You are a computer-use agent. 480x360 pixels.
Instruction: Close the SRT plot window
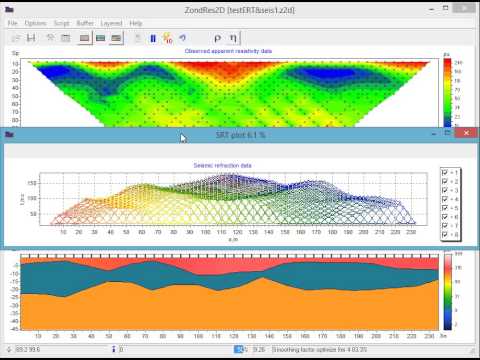tap(466, 133)
